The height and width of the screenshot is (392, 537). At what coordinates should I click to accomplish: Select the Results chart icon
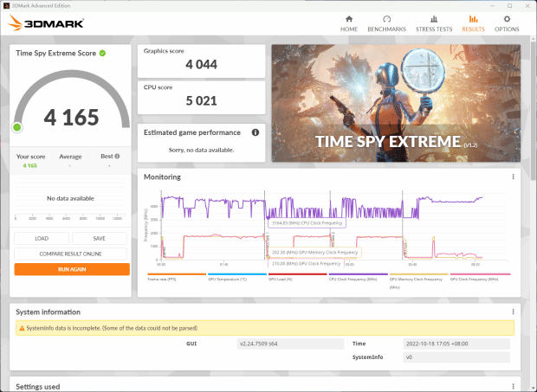[473, 19]
